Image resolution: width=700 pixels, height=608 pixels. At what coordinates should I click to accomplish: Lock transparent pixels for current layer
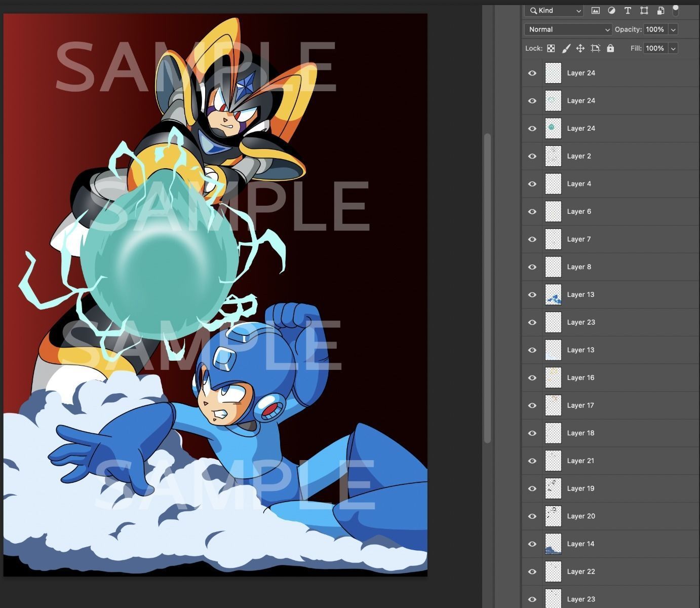pyautogui.click(x=551, y=48)
